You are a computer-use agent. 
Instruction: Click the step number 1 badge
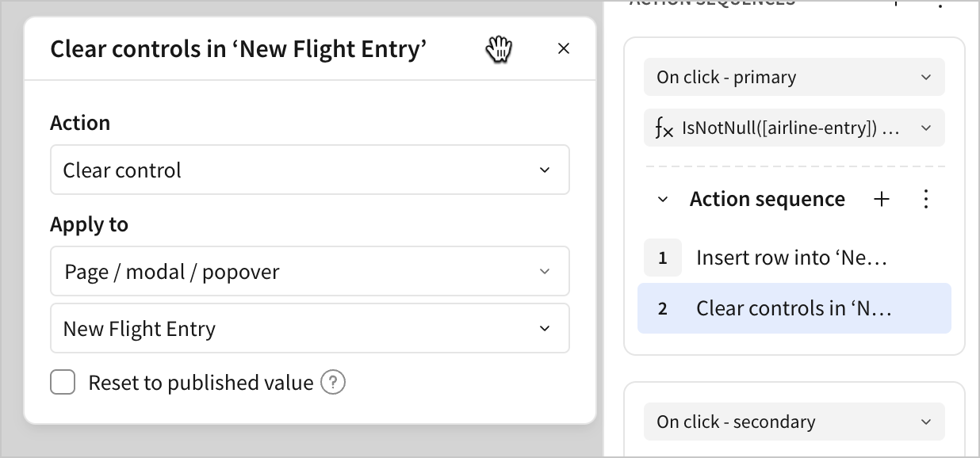click(x=663, y=258)
